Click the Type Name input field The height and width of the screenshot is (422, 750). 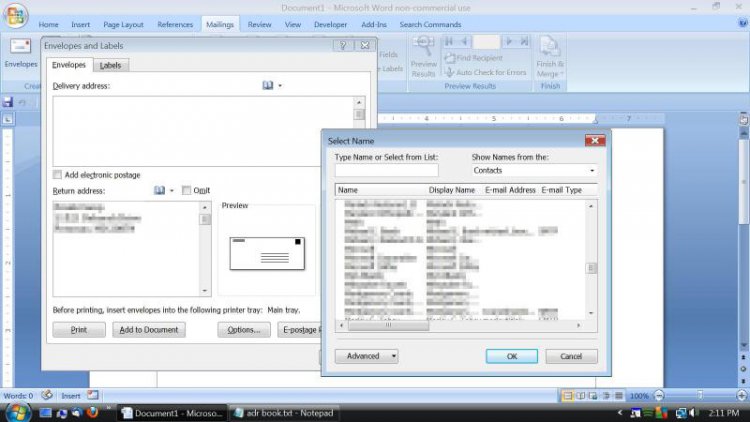386,170
